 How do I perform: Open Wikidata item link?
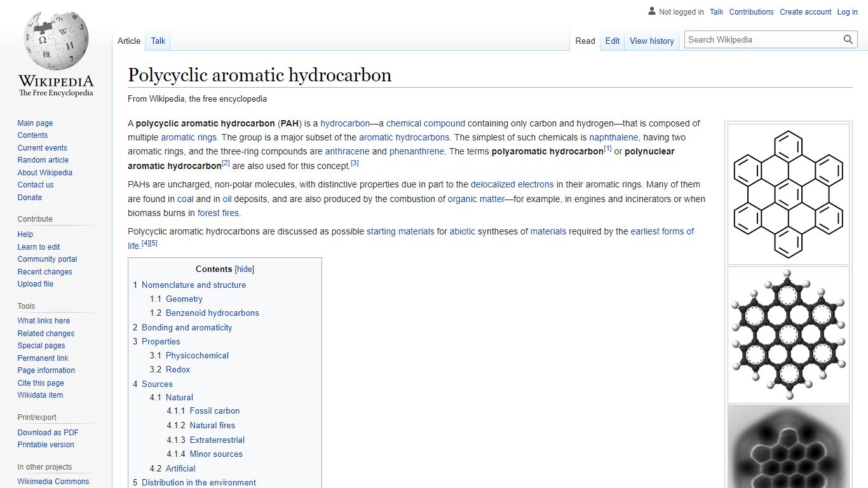pos(40,395)
